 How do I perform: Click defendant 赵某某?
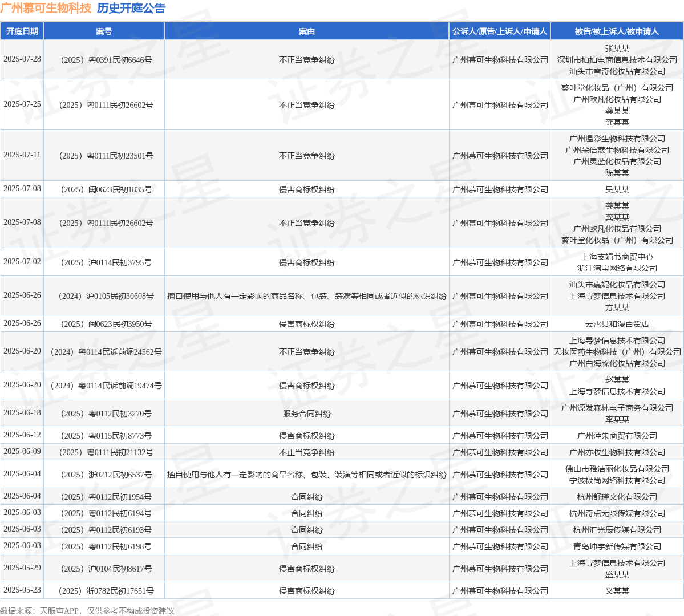click(617, 380)
